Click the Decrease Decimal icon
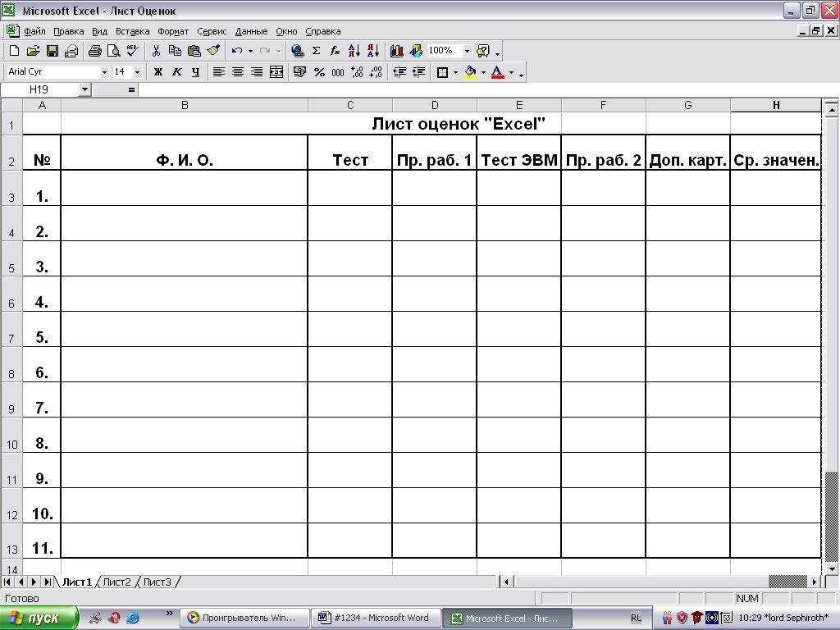840x630 pixels. coord(376,72)
